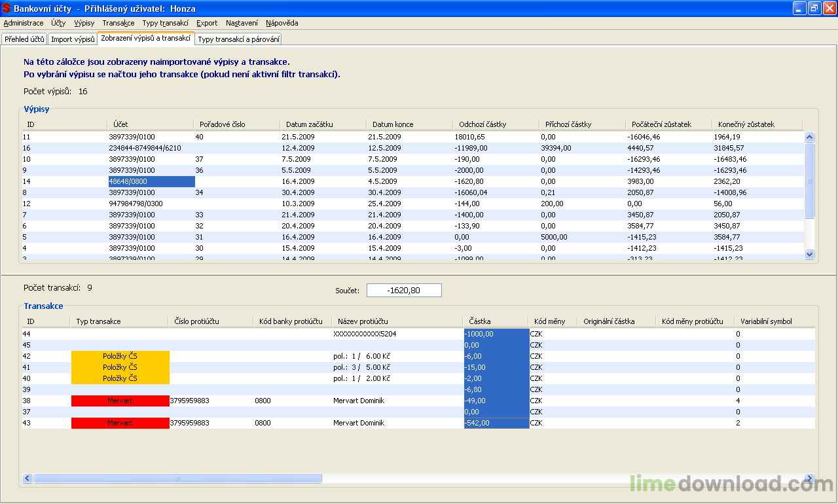Open the Nápověda menu
Viewport: 838px width, 504px height.
pos(282,23)
